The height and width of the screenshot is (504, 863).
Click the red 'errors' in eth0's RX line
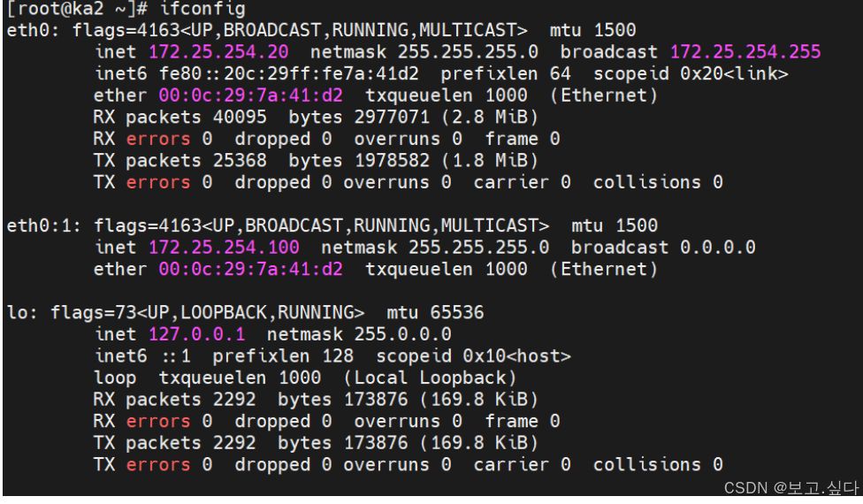[158, 139]
